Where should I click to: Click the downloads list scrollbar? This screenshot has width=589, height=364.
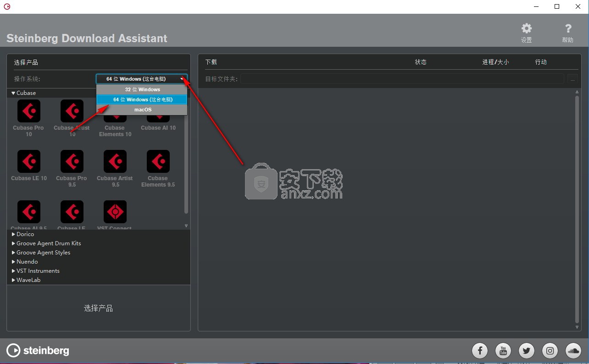[577, 209]
